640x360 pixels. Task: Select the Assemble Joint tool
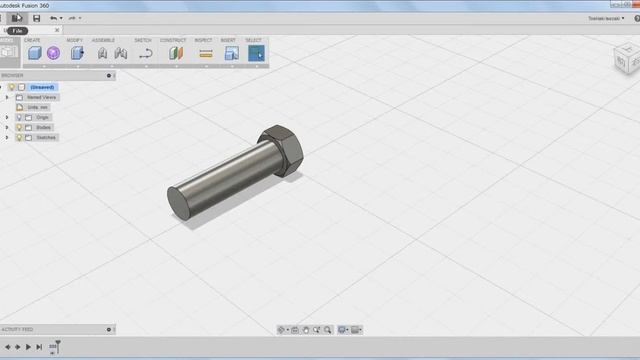120,53
